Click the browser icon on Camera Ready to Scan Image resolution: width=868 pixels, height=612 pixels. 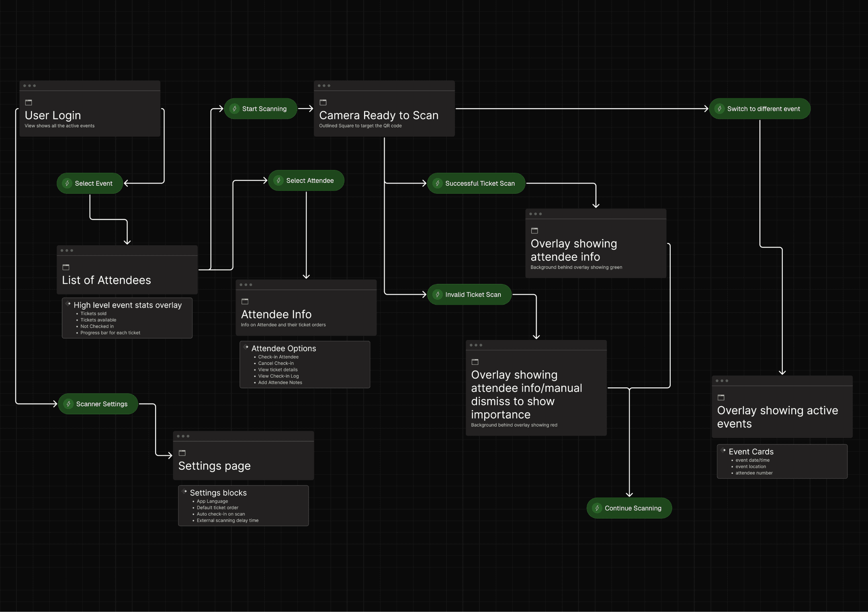point(322,102)
